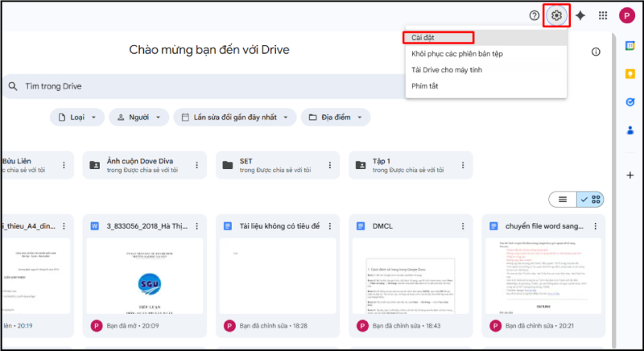The height and width of the screenshot is (351, 644).
Task: Click Chào mừng bạn đến với Drive heading
Action: 209,50
